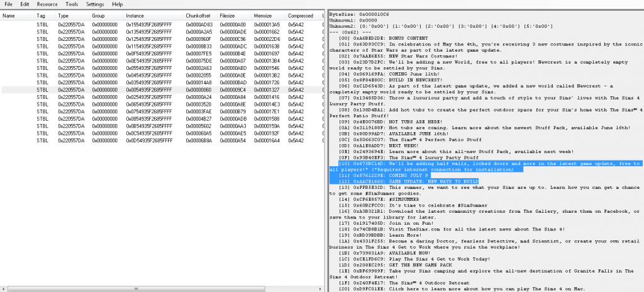644x292 pixels.
Task: Select instance cell 0x0354935F2685FFFF
Action: (148, 82)
